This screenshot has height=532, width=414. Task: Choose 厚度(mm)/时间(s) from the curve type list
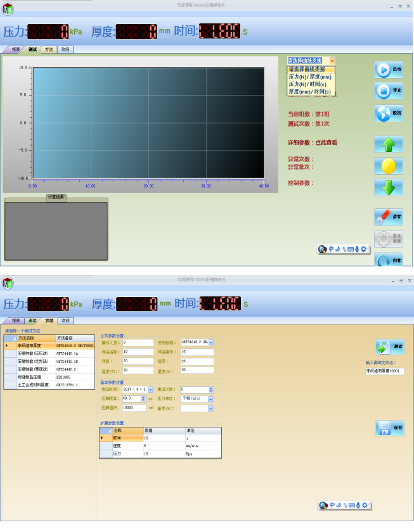(x=310, y=91)
